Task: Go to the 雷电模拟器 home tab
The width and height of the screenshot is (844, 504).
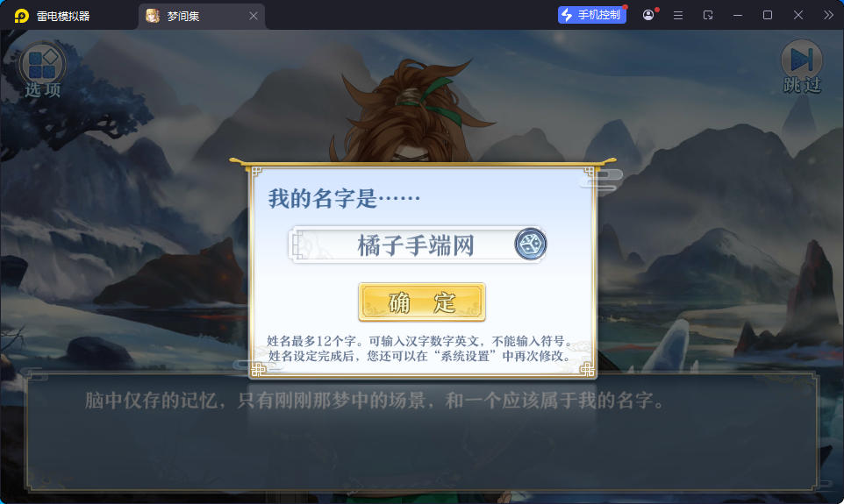Action: 53,16
